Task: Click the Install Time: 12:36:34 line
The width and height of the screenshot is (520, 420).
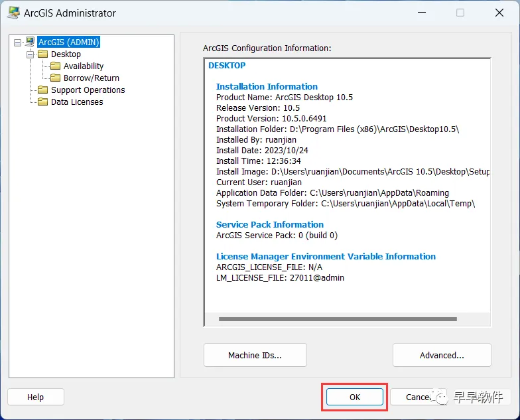Action: (x=259, y=161)
